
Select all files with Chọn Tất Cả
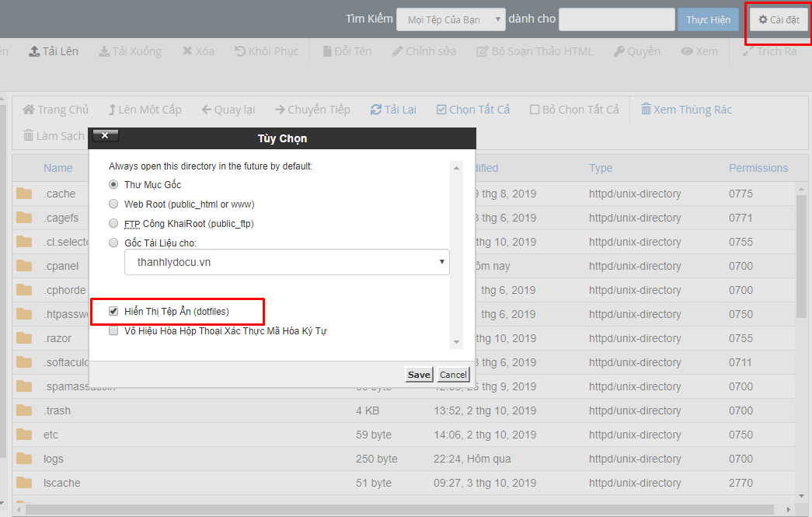click(473, 110)
